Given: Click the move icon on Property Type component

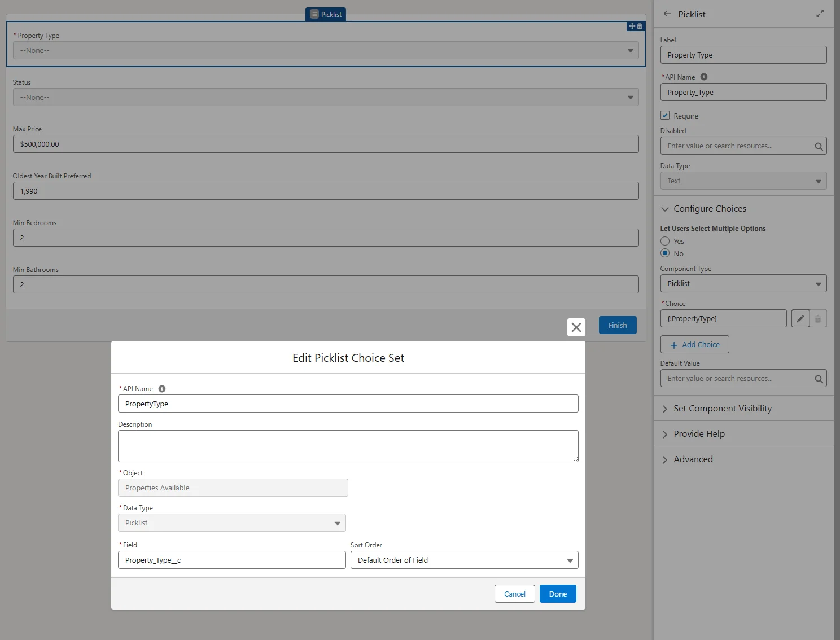Looking at the screenshot, I should pos(632,26).
